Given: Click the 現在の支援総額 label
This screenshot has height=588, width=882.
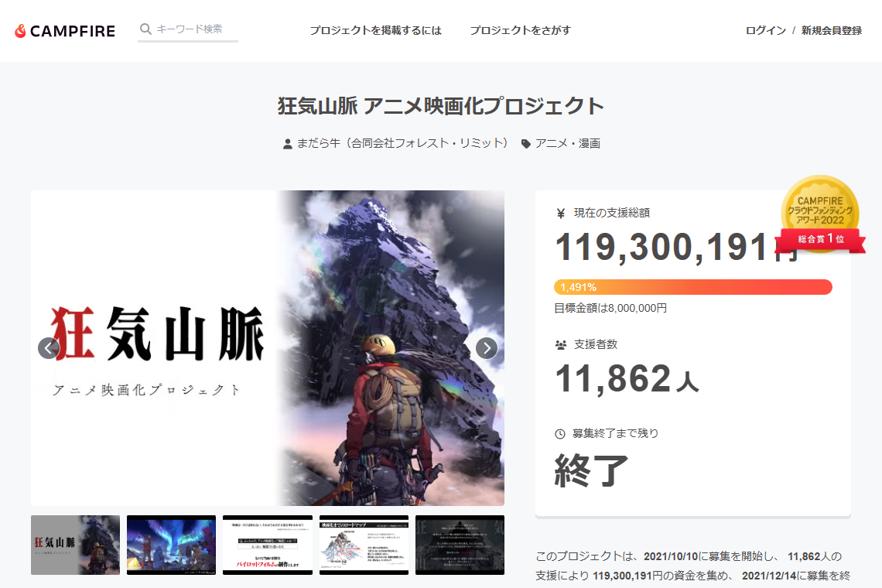Looking at the screenshot, I should [612, 213].
